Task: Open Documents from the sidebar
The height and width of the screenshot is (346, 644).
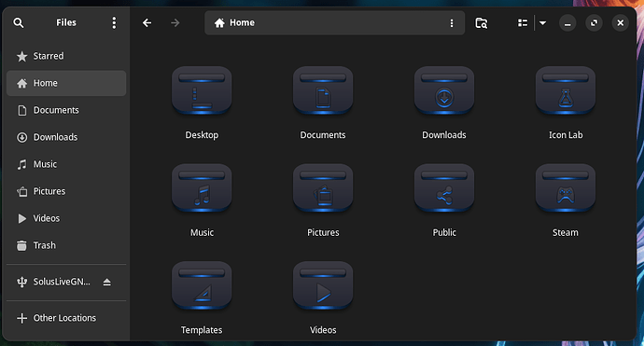Action: [x=66, y=110]
